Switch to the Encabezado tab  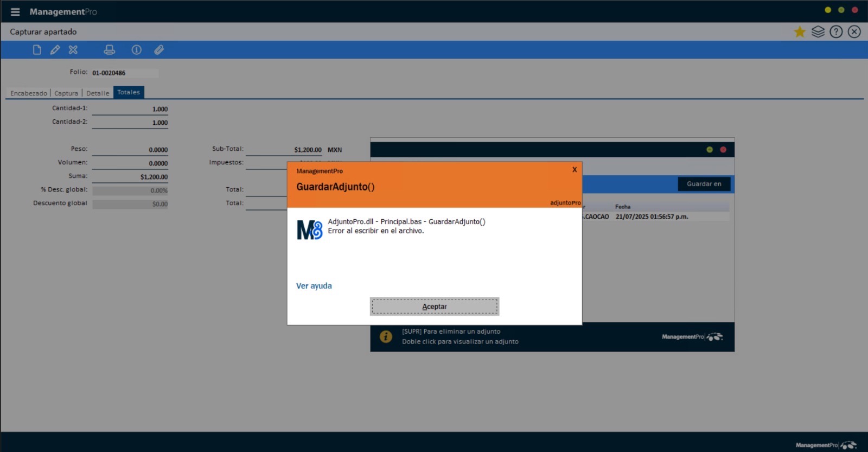(x=29, y=93)
